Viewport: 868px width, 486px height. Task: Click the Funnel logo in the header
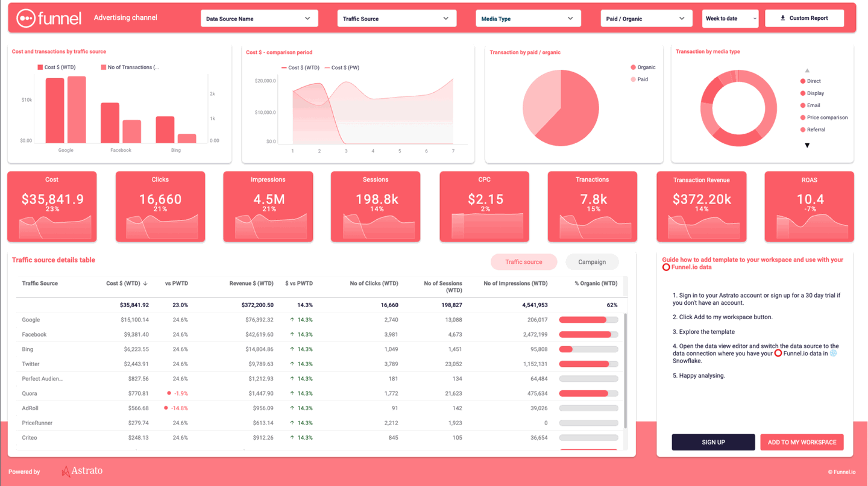point(48,18)
